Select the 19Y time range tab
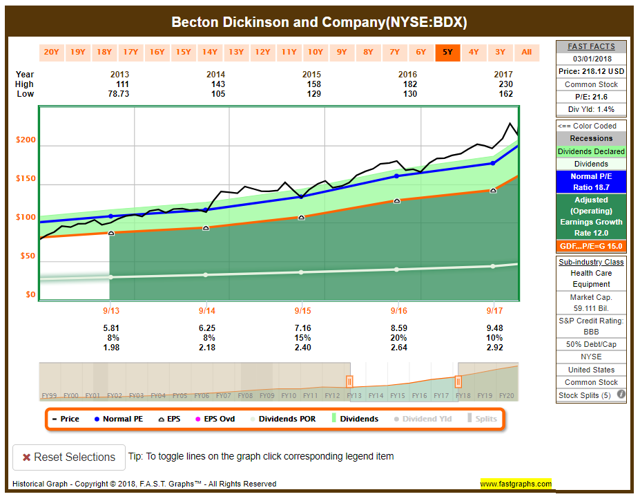This screenshot has height=501, width=640. click(78, 53)
